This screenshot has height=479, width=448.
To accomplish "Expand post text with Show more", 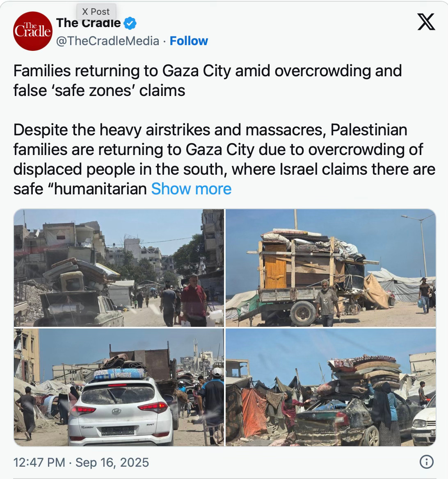I will (191, 189).
